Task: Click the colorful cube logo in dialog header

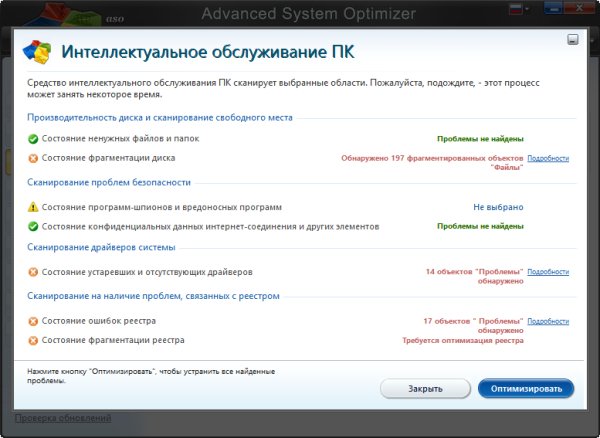Action: coord(37,52)
